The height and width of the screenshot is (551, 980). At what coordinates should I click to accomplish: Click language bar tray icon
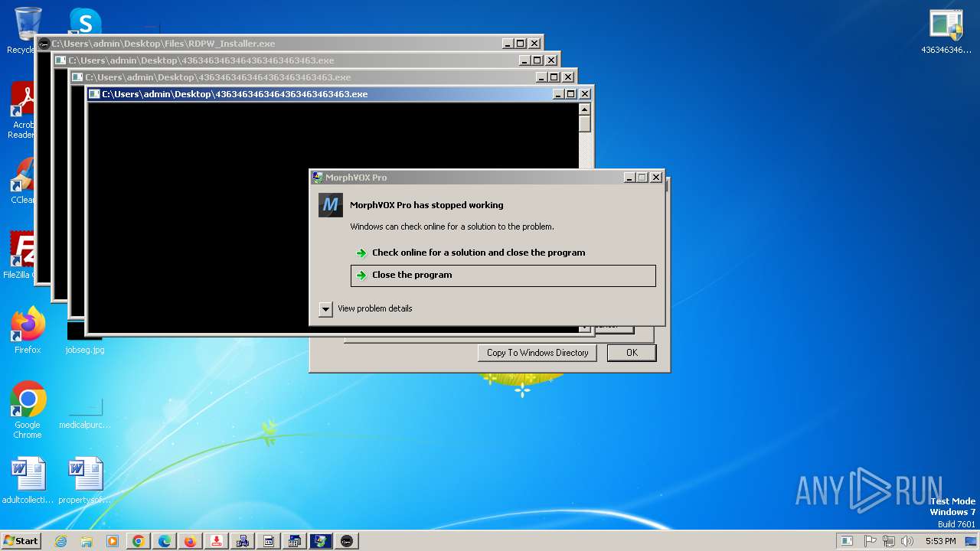(x=846, y=541)
